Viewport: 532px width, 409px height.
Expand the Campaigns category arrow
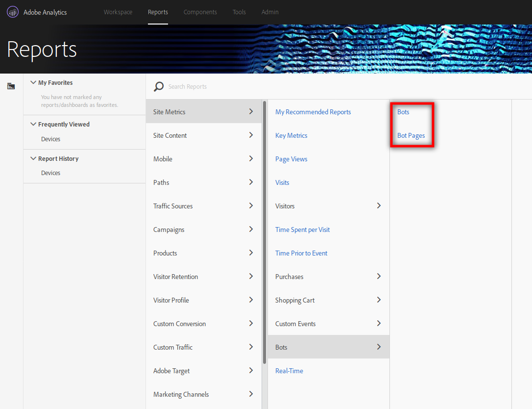(251, 230)
